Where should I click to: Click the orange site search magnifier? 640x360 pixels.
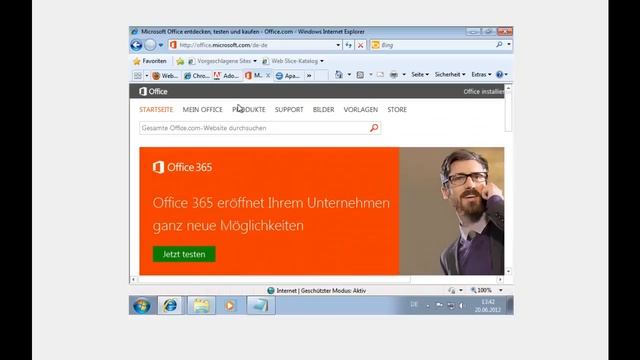tap(374, 128)
